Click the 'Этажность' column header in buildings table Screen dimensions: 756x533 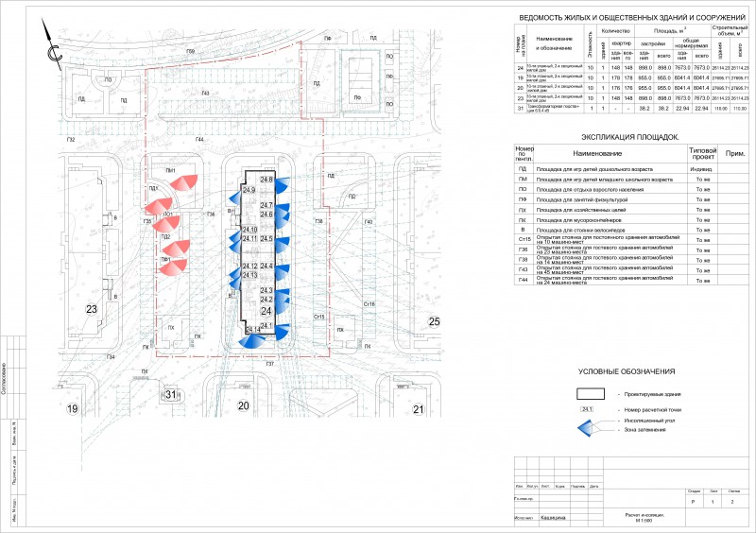tap(590, 43)
